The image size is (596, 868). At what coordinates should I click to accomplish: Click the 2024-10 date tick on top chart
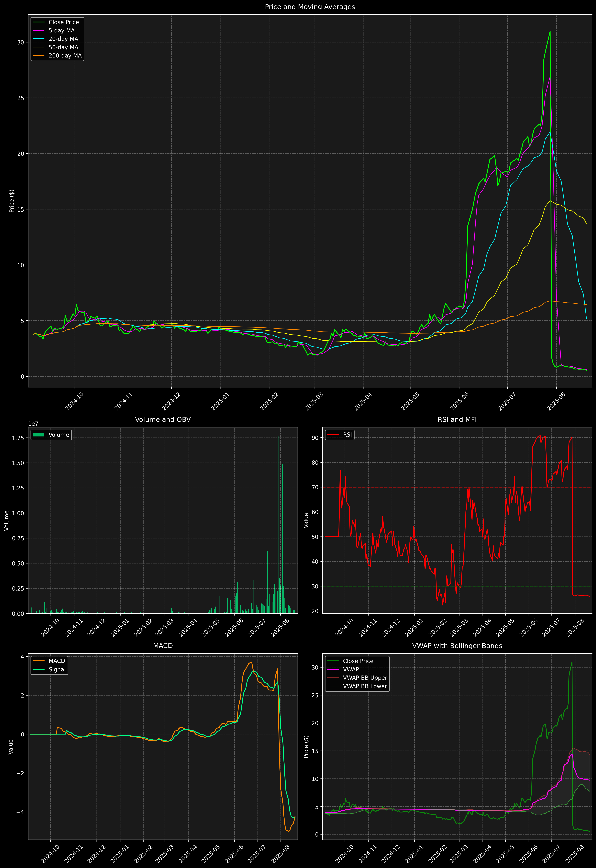coord(74,402)
